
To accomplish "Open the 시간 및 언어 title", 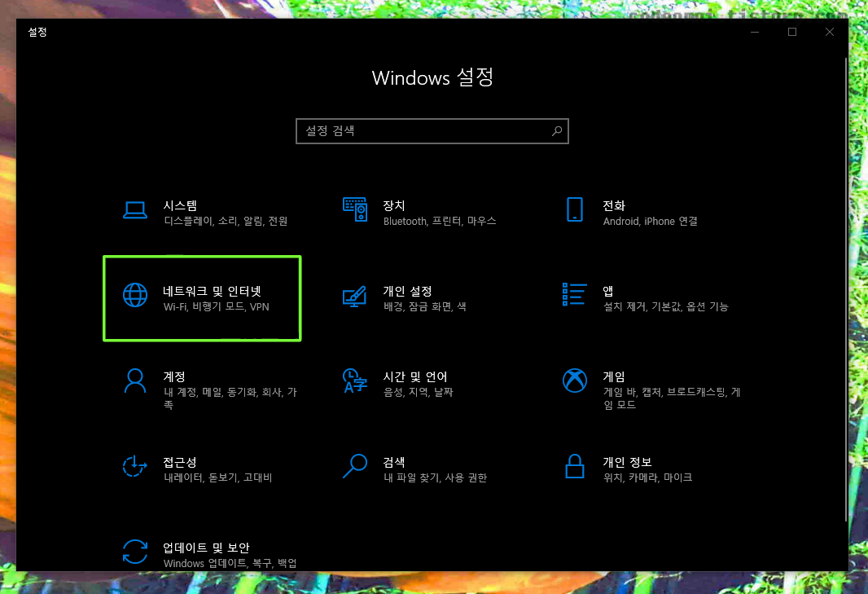I will pyautogui.click(x=415, y=376).
